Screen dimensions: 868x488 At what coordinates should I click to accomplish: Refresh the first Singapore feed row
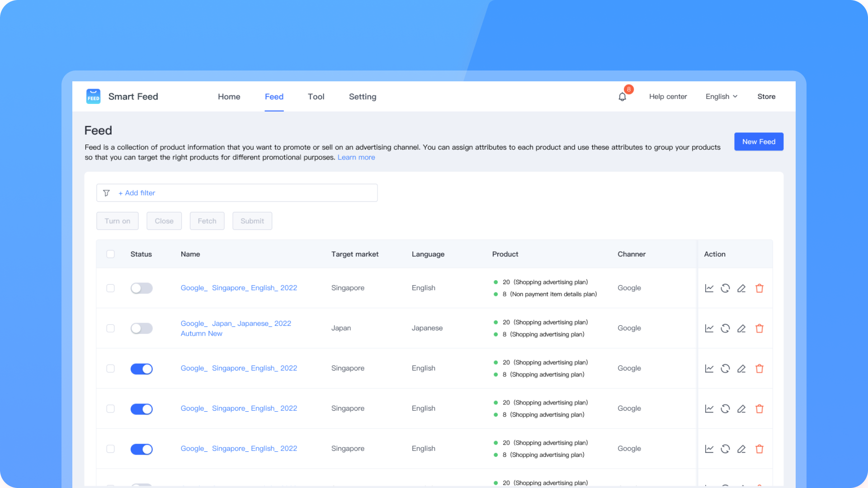coord(725,288)
